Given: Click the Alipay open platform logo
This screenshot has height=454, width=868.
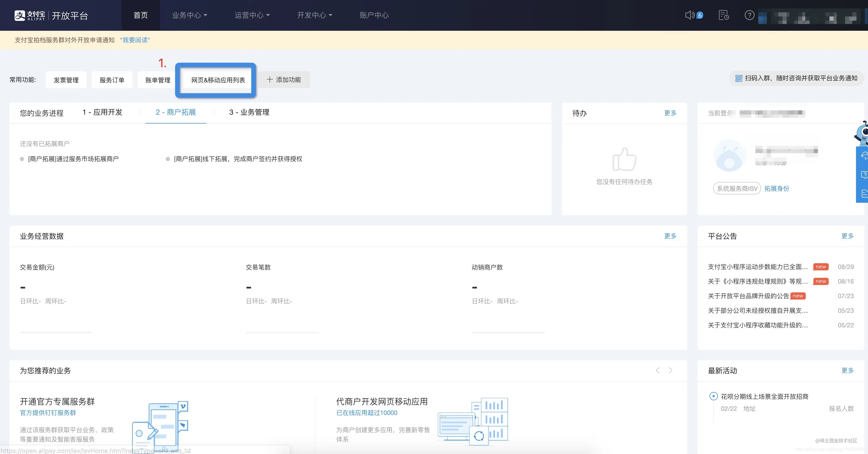Looking at the screenshot, I should [x=51, y=15].
